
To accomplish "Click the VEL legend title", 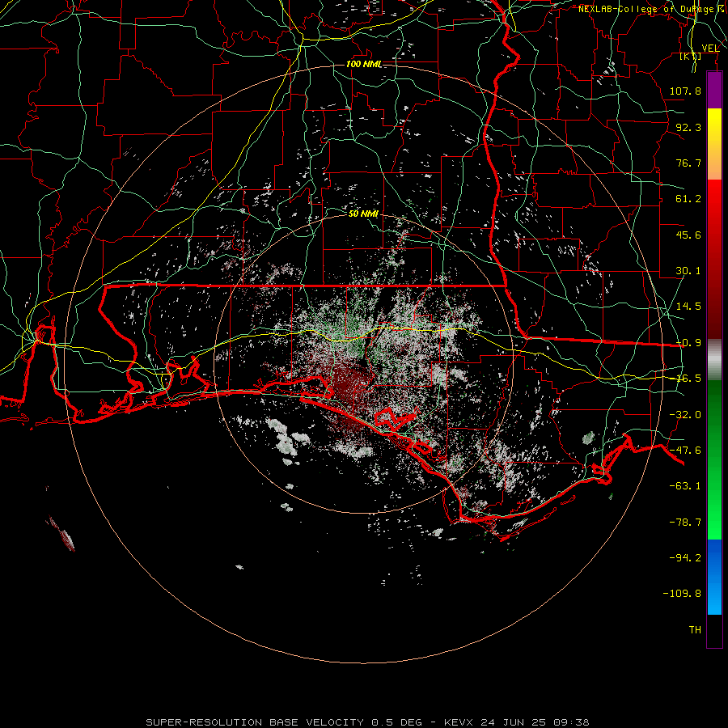I will pos(710,49).
